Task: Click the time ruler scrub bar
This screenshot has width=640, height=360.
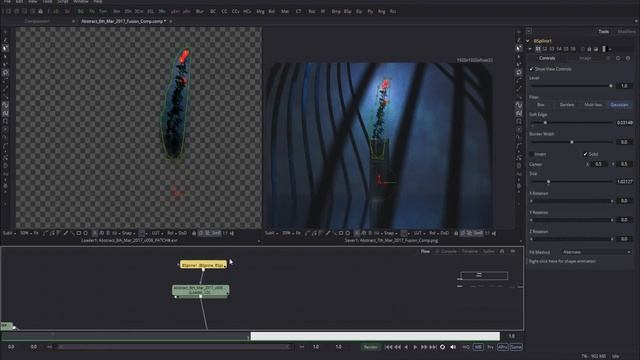Action: tap(250, 336)
